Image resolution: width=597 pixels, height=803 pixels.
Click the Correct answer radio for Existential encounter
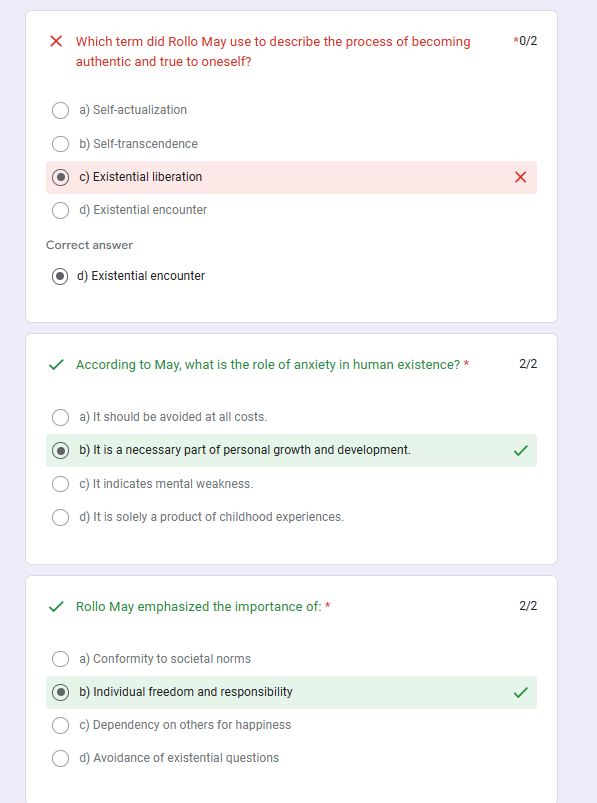coord(60,276)
